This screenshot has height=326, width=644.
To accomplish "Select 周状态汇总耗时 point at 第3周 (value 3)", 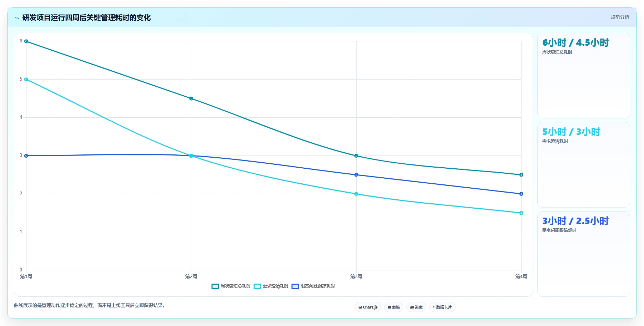I will (356, 156).
